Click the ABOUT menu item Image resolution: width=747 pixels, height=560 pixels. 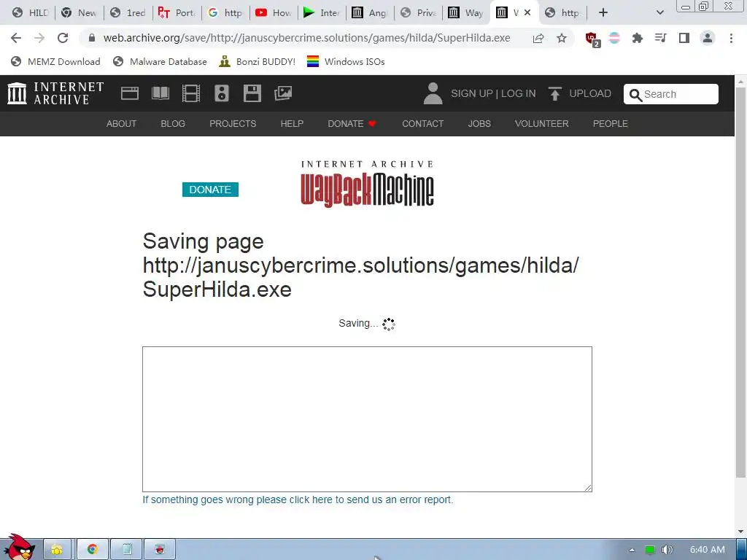[x=122, y=124]
